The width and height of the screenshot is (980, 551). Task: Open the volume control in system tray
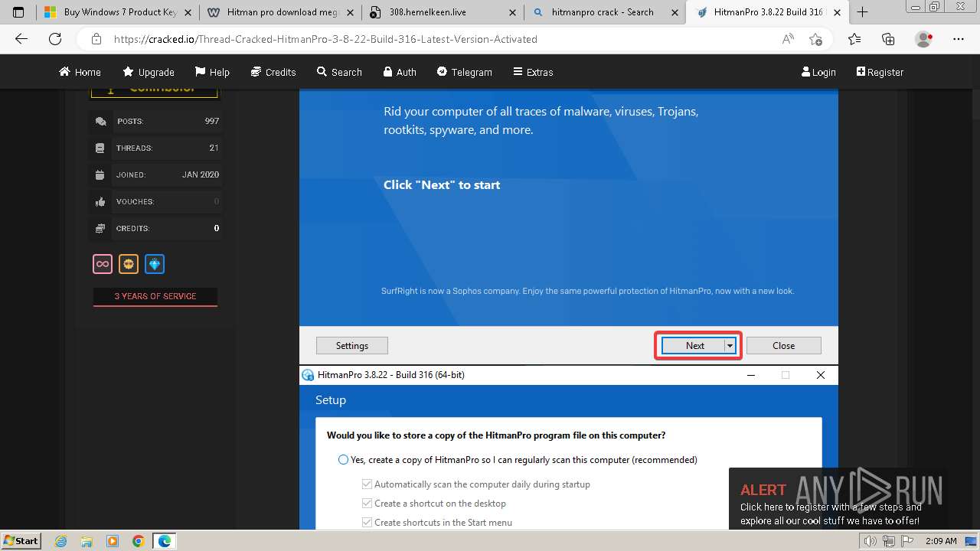[x=870, y=541]
